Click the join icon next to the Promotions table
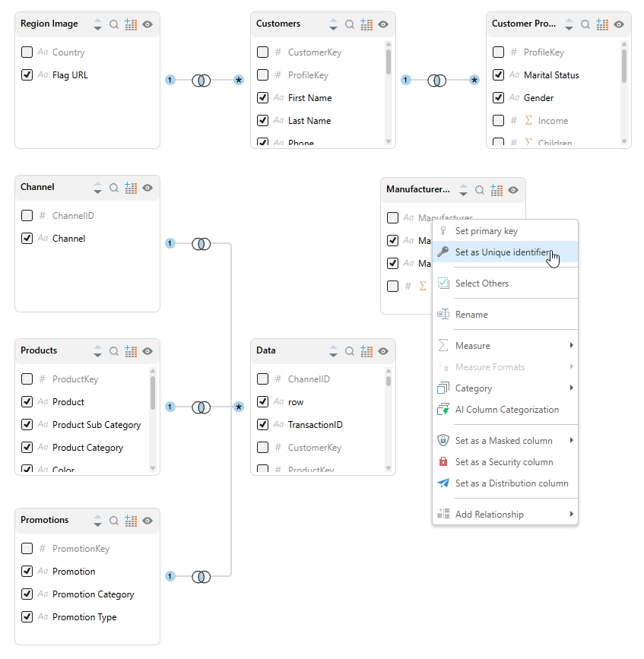This screenshot has width=644, height=659. [x=201, y=577]
